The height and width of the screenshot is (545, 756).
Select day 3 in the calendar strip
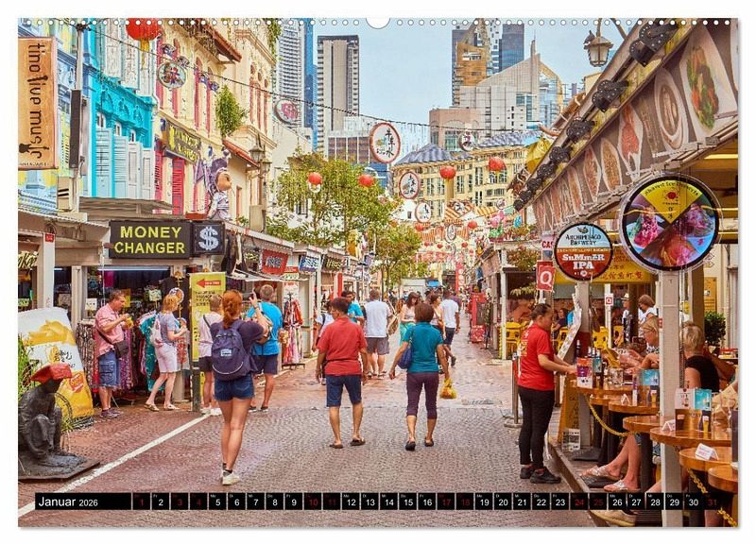[x=180, y=502]
